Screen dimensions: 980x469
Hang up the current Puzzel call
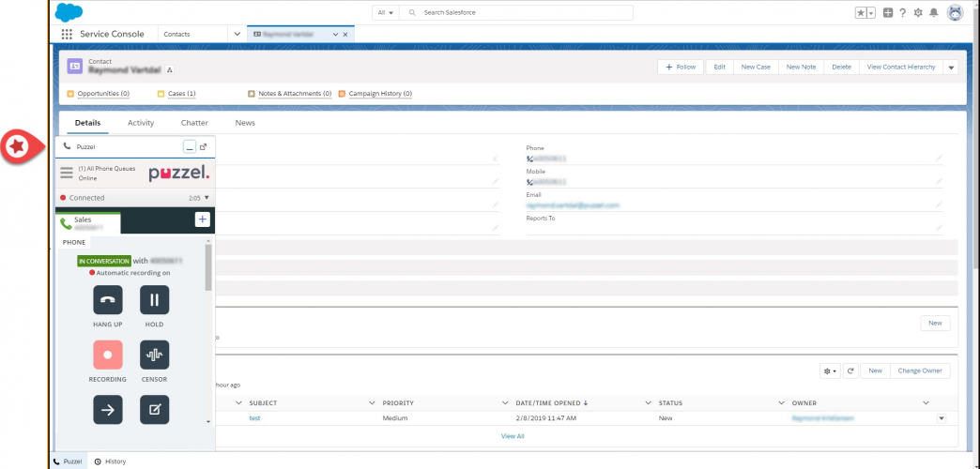tap(107, 300)
